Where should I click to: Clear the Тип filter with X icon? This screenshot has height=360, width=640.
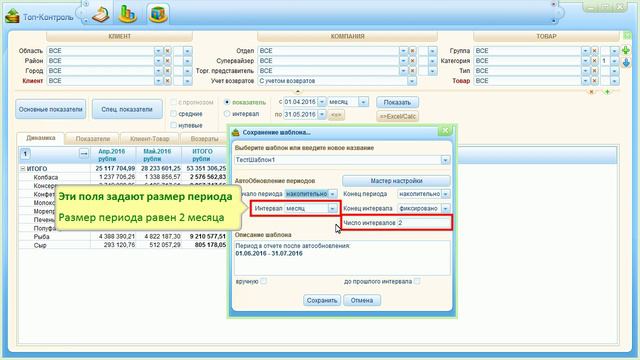tap(595, 71)
